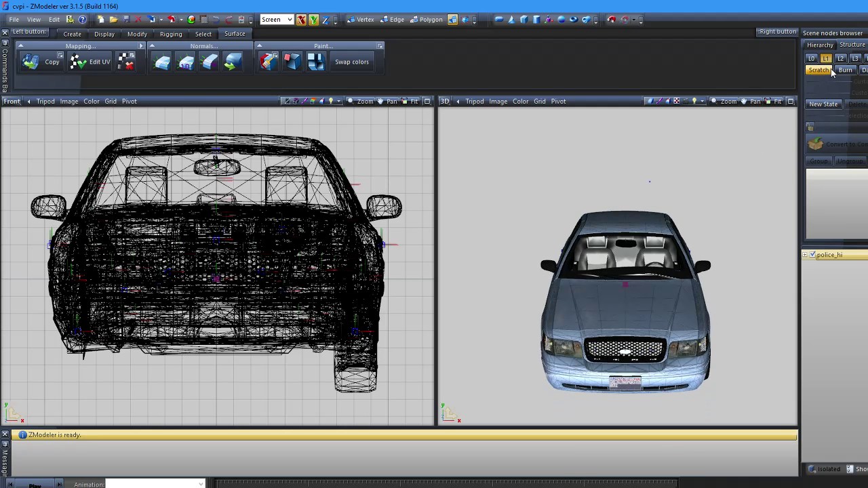Collapse the Paint panel triangle
This screenshot has width=868, height=488.
259,46
